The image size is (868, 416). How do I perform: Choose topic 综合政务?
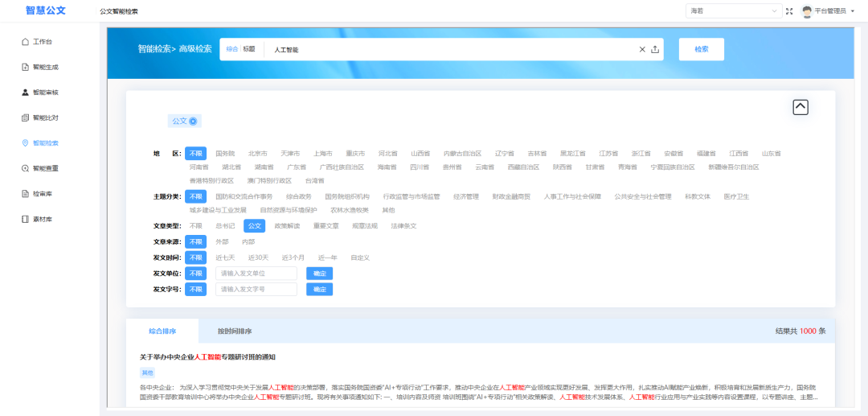pos(298,196)
